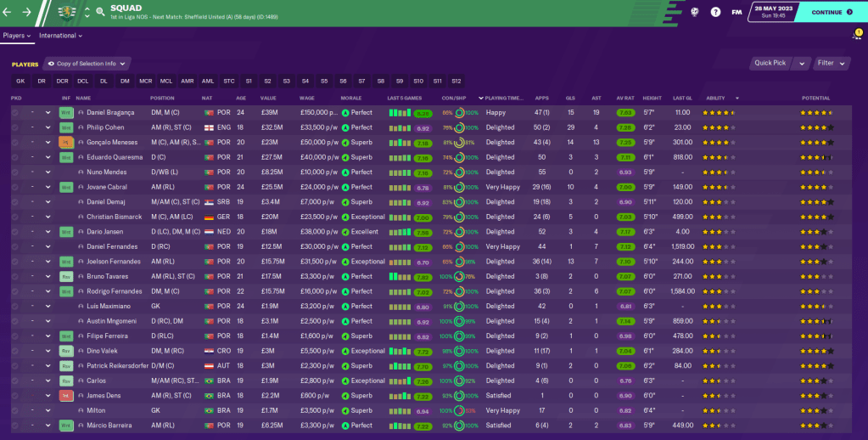Open the help question mark icon
868x440 pixels.
[x=715, y=13]
